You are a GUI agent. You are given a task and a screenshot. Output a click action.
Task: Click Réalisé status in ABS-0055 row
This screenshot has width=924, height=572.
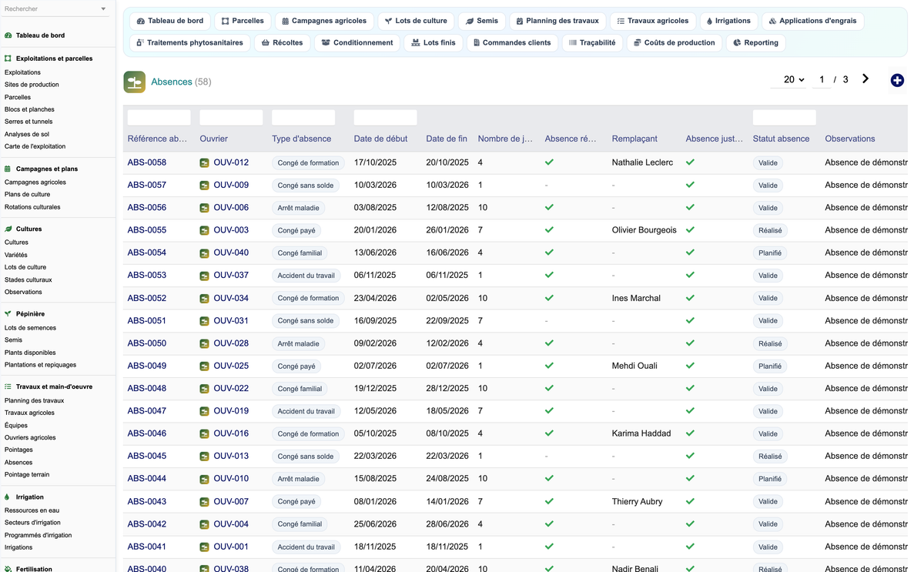click(770, 230)
